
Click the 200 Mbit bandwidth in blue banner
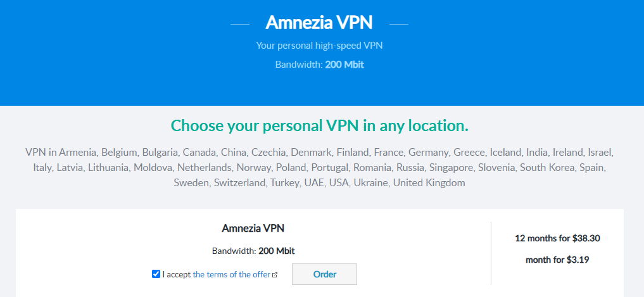(x=344, y=65)
